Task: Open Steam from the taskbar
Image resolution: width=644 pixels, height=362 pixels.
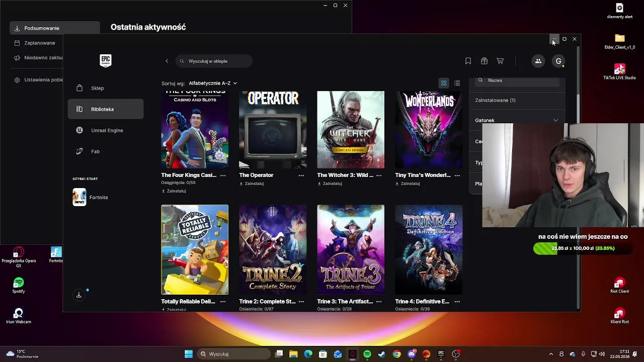Action: click(382, 354)
